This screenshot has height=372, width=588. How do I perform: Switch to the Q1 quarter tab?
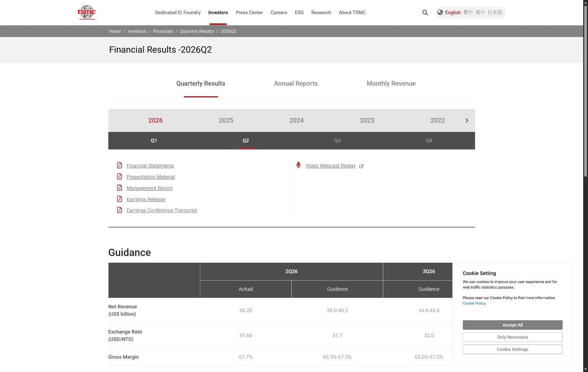[154, 141]
